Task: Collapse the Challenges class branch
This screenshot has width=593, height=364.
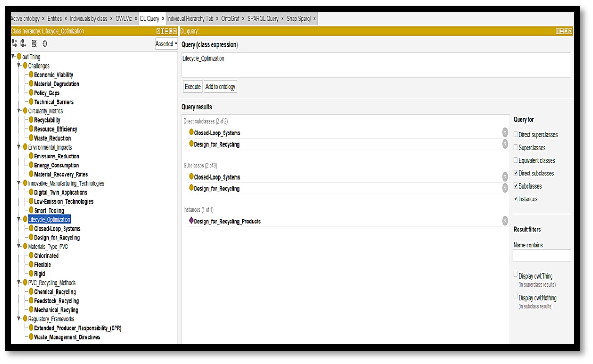Action: [x=19, y=65]
